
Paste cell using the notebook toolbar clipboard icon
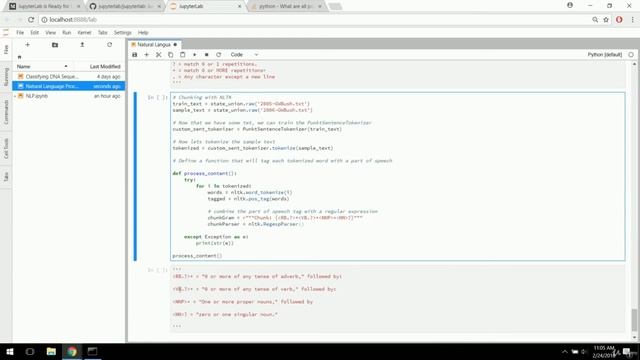click(182, 55)
